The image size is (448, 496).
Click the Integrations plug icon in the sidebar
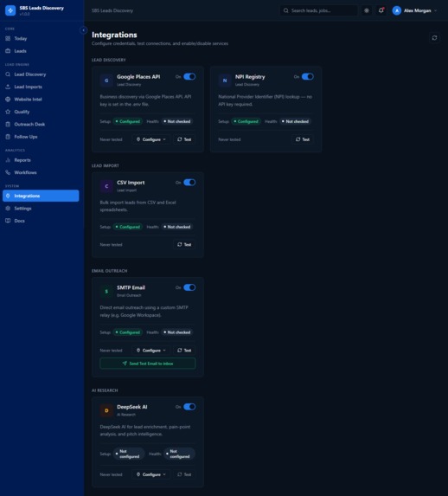click(8, 196)
